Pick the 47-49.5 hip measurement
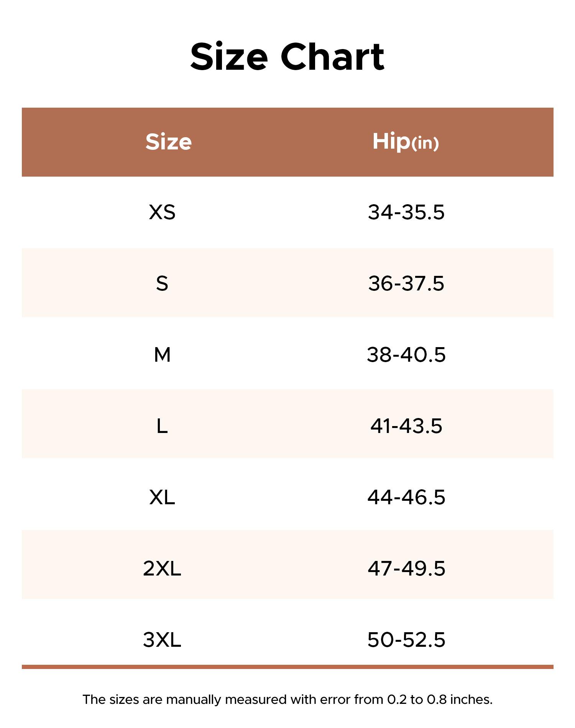This screenshot has width=575, height=728. pyautogui.click(x=406, y=569)
